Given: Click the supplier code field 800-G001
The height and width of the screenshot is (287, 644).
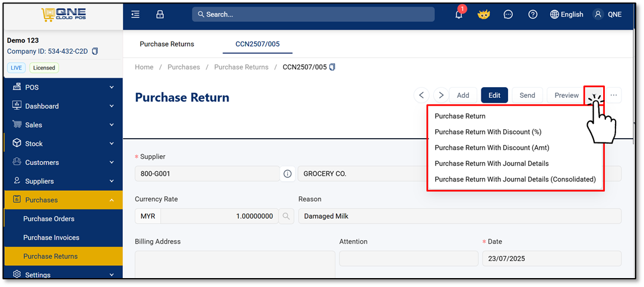Looking at the screenshot, I should coord(207,174).
